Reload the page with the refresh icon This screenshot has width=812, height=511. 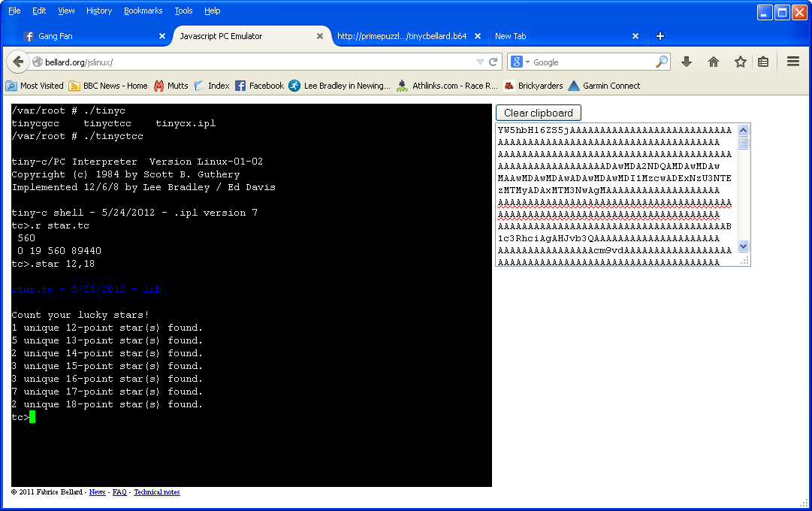(x=494, y=62)
